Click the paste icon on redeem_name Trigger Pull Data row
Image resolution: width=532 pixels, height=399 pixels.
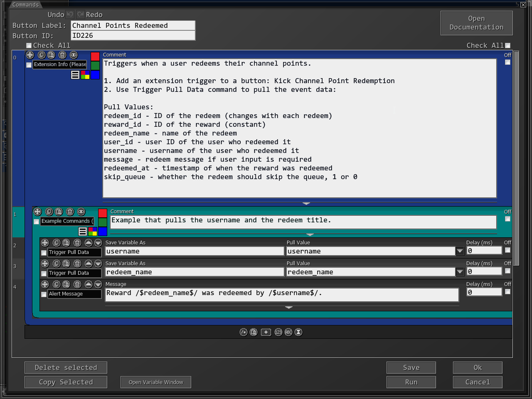pos(66,264)
